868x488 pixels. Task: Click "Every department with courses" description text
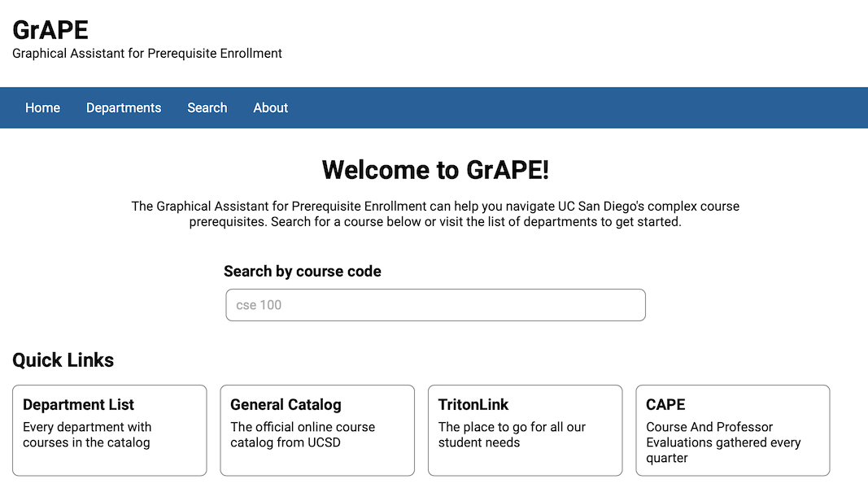tap(87, 435)
